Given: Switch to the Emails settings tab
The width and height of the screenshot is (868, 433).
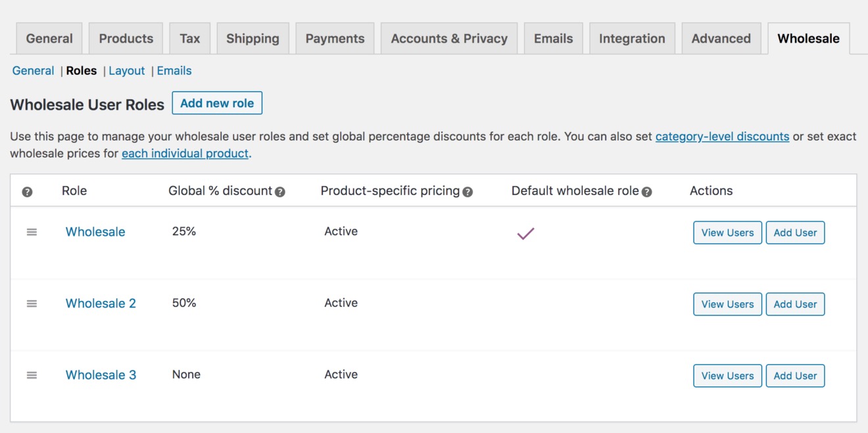Looking at the screenshot, I should point(554,39).
